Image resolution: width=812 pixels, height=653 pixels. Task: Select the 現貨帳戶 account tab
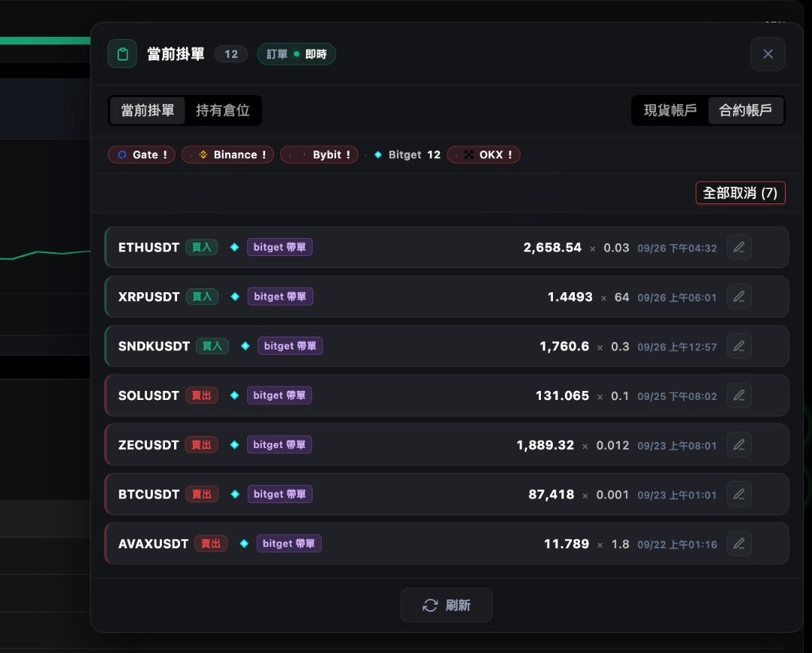pos(670,110)
